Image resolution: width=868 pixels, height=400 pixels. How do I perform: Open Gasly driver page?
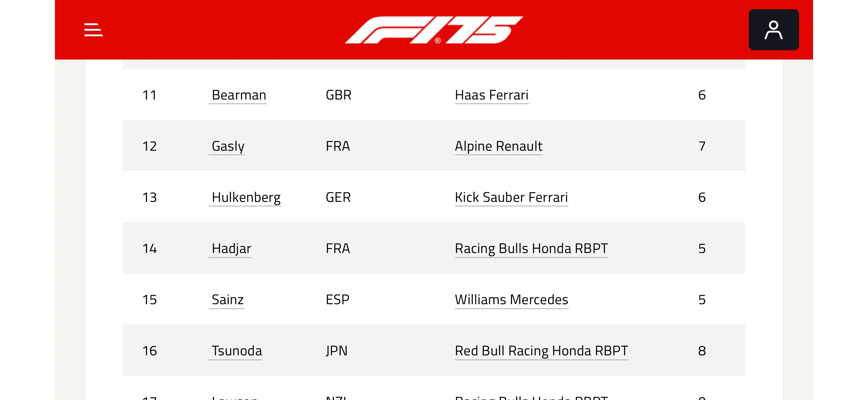228,146
